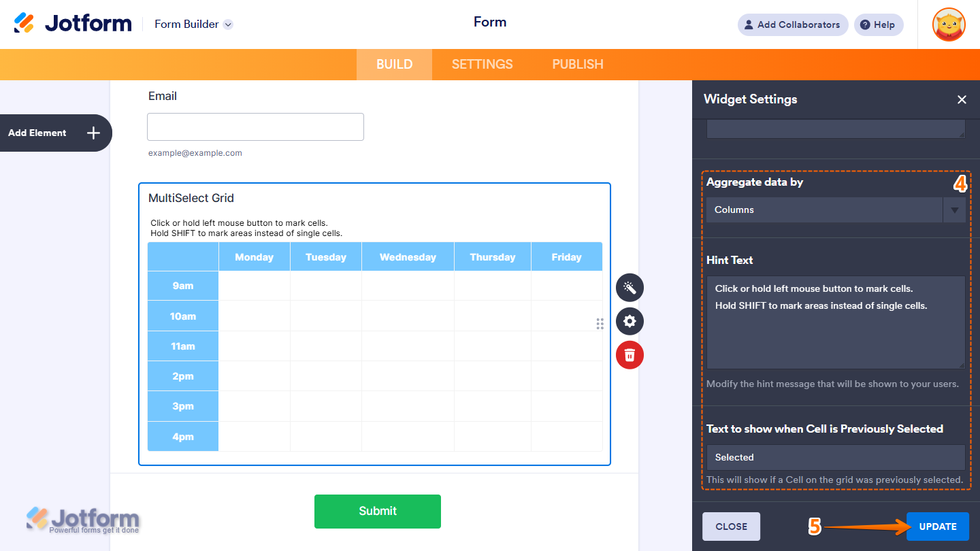This screenshot has width=980, height=551.
Task: Open your profile avatar menu
Action: click(x=948, y=24)
